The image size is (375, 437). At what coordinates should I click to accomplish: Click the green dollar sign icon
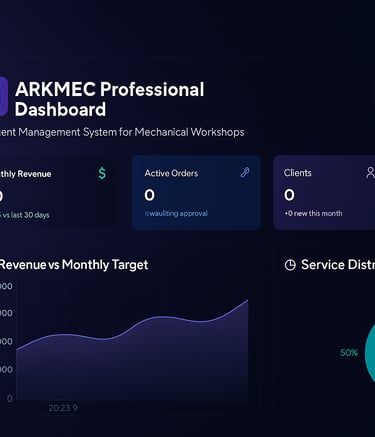click(102, 173)
